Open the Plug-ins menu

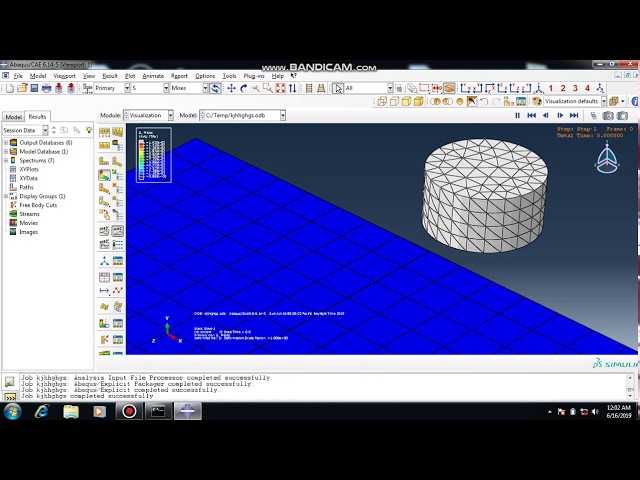point(254,76)
